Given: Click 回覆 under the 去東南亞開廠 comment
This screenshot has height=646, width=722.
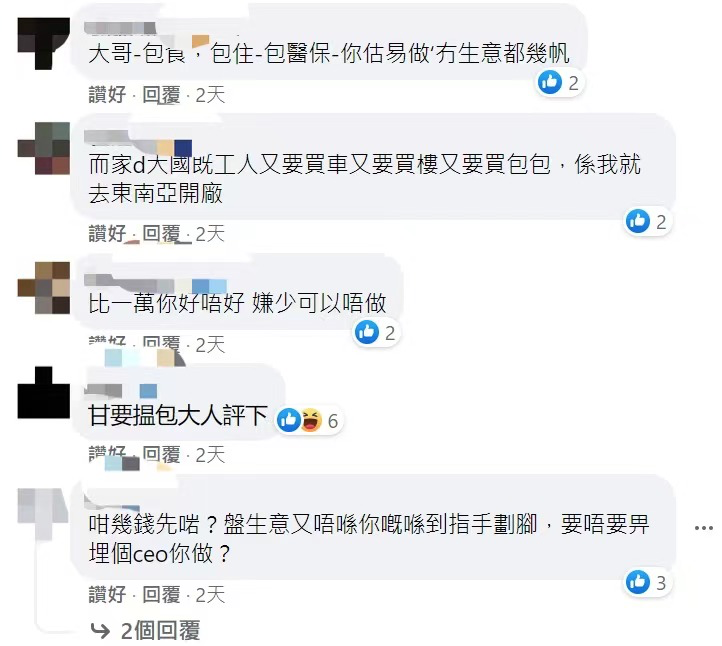Looking at the screenshot, I should coord(161,233).
